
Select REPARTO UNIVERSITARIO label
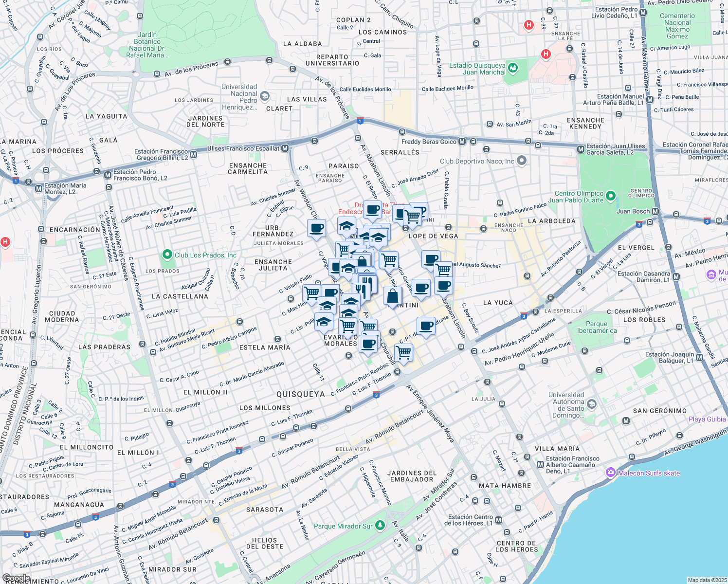(332, 60)
